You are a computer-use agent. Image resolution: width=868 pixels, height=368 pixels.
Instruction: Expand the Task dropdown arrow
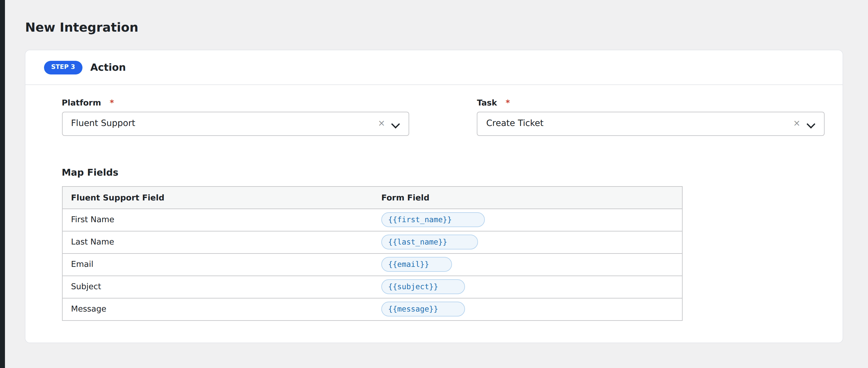pos(811,125)
